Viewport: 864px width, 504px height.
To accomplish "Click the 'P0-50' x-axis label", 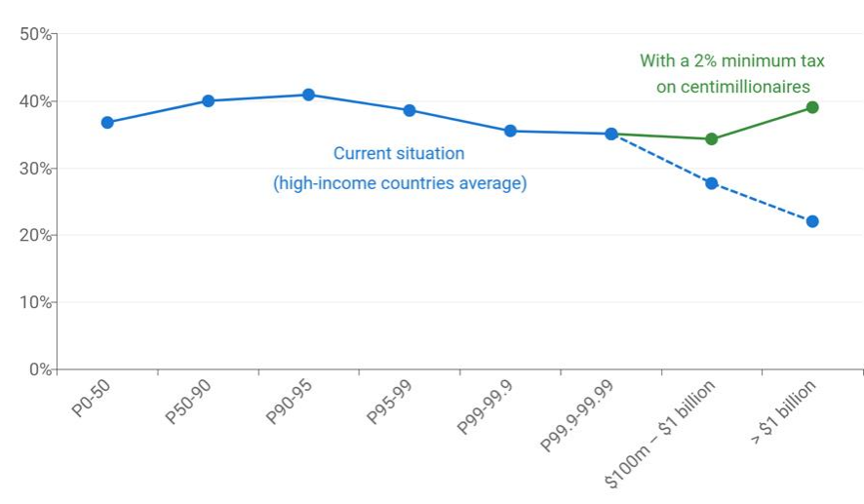I will click(x=91, y=400).
